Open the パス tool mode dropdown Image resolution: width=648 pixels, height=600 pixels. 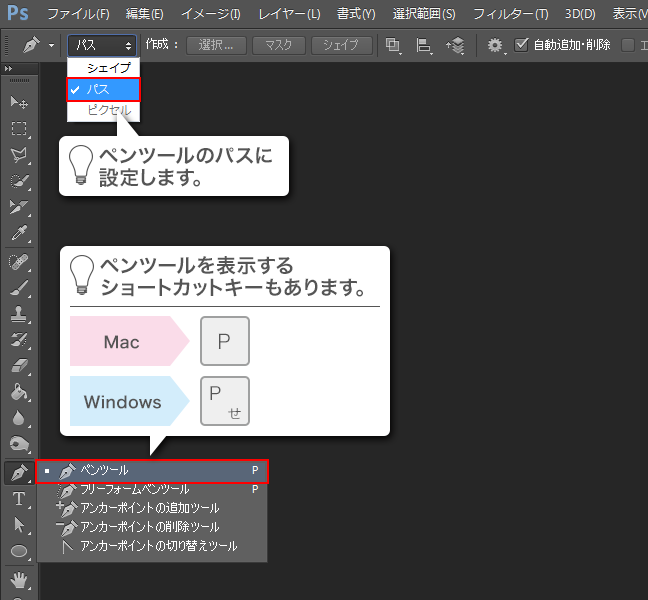103,45
